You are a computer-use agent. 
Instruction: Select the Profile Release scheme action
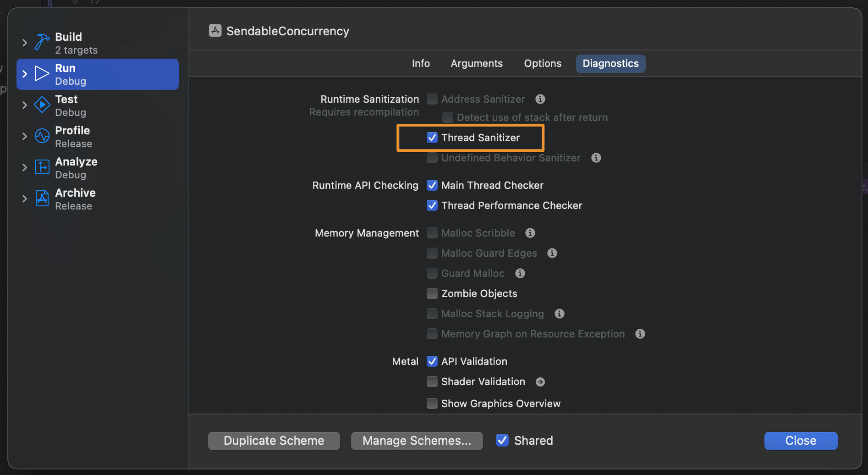pyautogui.click(x=73, y=137)
